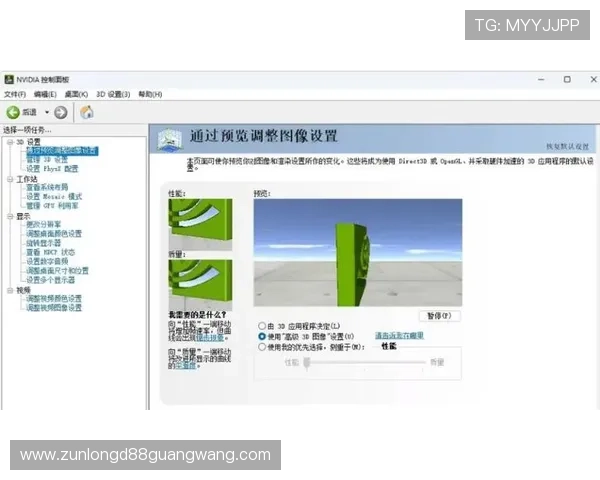This screenshot has height=480, width=600.
Task: Open the Home icon in toolbar
Action: click(x=86, y=112)
